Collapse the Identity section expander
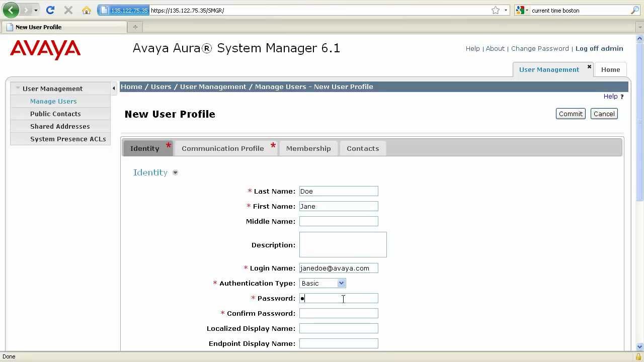 175,173
